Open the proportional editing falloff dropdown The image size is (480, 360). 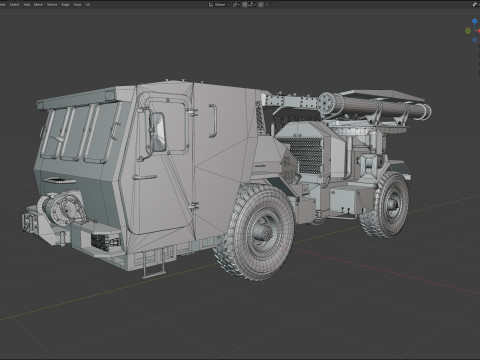click(x=268, y=5)
